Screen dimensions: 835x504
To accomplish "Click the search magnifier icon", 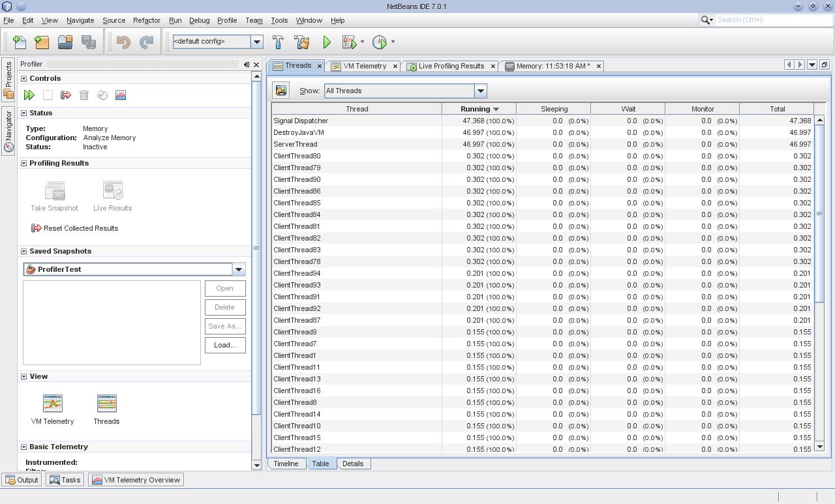I will [706, 20].
